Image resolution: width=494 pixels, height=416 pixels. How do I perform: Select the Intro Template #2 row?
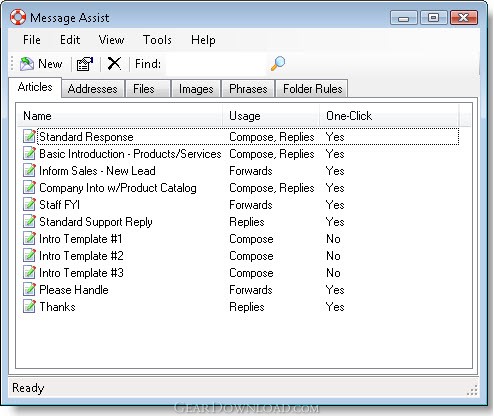[x=238, y=256]
